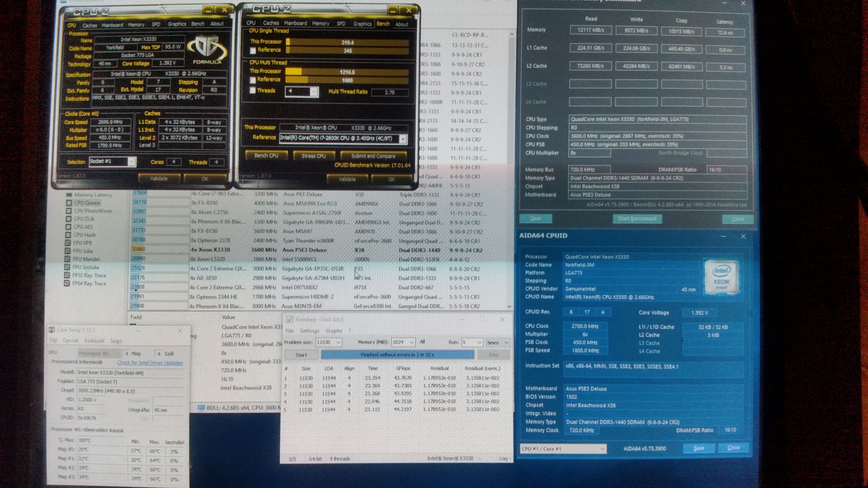Switch to Caches tab in left CPU-Z
Screen dimensions: 868x488
click(89, 26)
